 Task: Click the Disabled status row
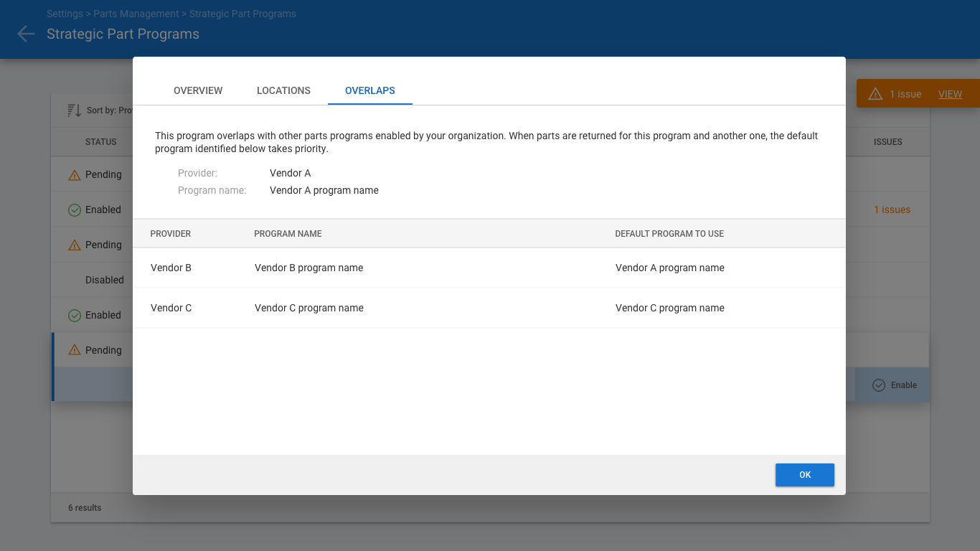[92, 280]
